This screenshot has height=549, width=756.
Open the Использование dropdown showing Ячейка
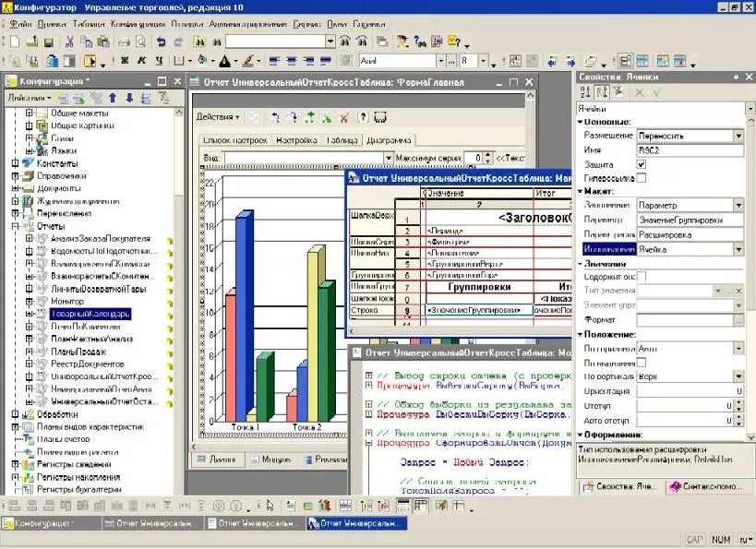coord(738,249)
